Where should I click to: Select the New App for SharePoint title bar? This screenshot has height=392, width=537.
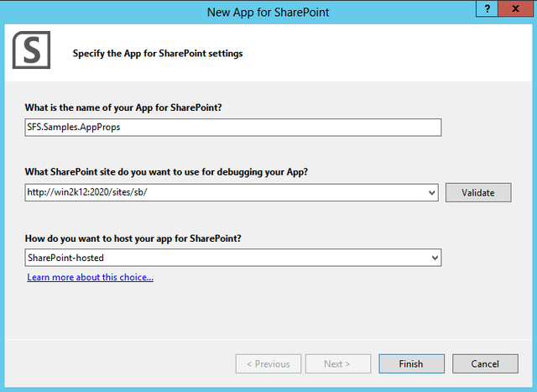tap(268, 13)
